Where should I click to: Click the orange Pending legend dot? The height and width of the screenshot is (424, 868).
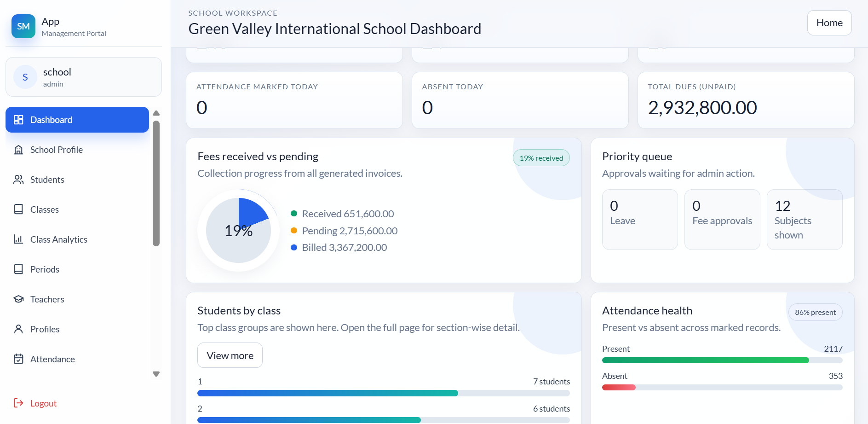tap(294, 231)
